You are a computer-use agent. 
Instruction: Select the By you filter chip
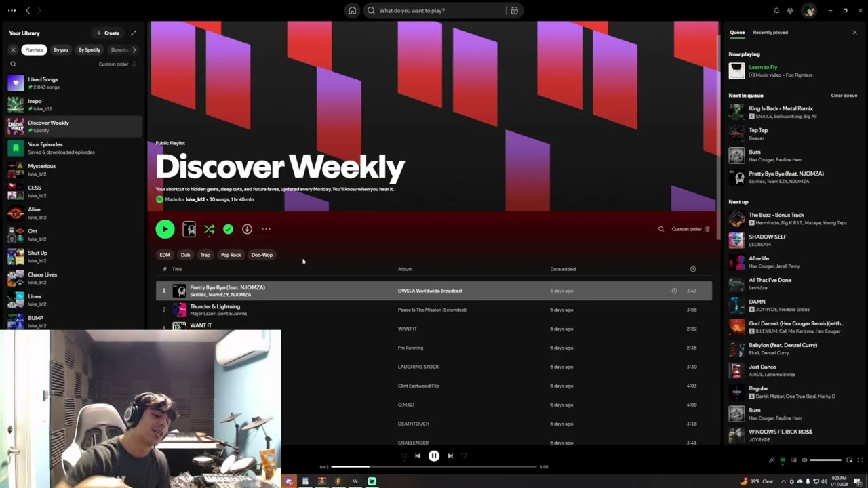[x=61, y=49]
